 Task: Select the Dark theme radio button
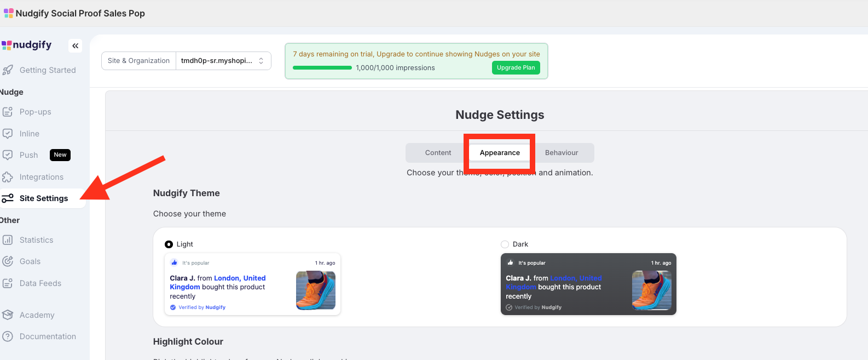point(505,244)
